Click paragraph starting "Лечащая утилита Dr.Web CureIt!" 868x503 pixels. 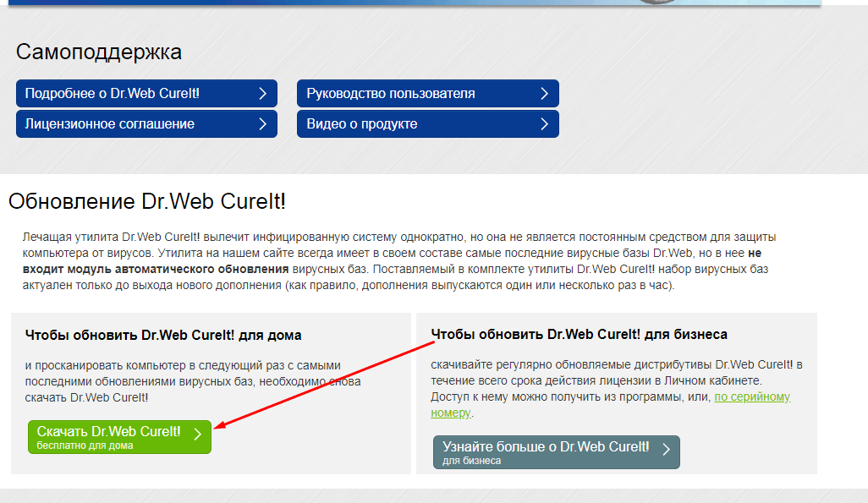pos(398,261)
